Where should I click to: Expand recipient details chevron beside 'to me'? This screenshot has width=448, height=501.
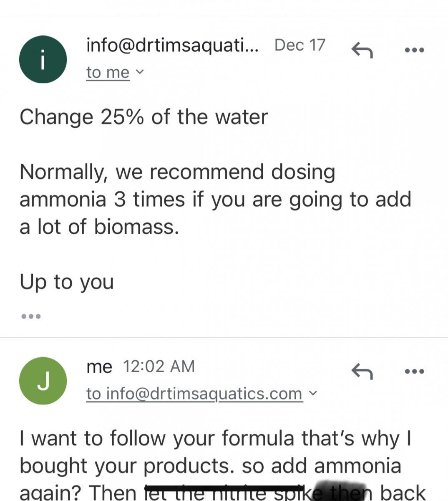click(x=140, y=72)
